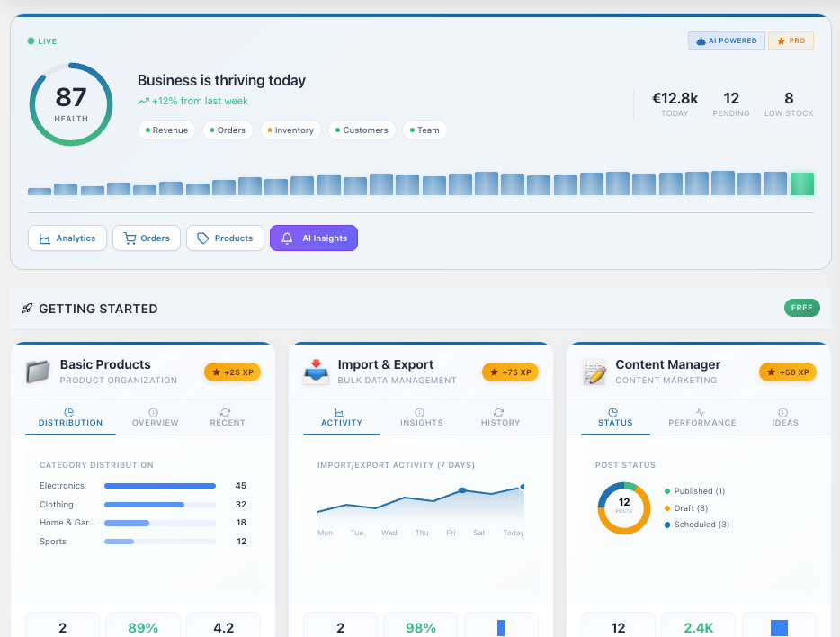This screenshot has height=637, width=840.
Task: Toggle the Revenue filter chip
Action: [x=166, y=130]
